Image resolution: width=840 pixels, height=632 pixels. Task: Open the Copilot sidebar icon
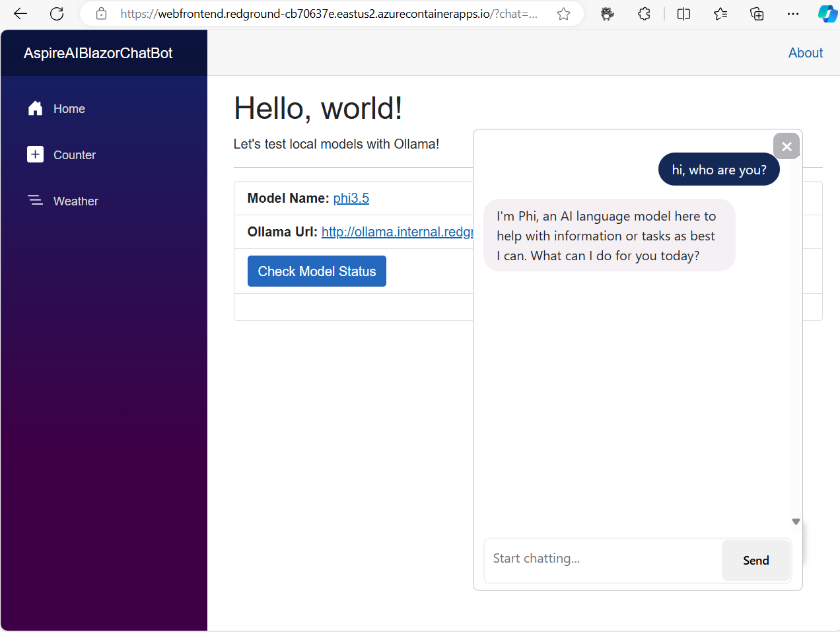(827, 13)
